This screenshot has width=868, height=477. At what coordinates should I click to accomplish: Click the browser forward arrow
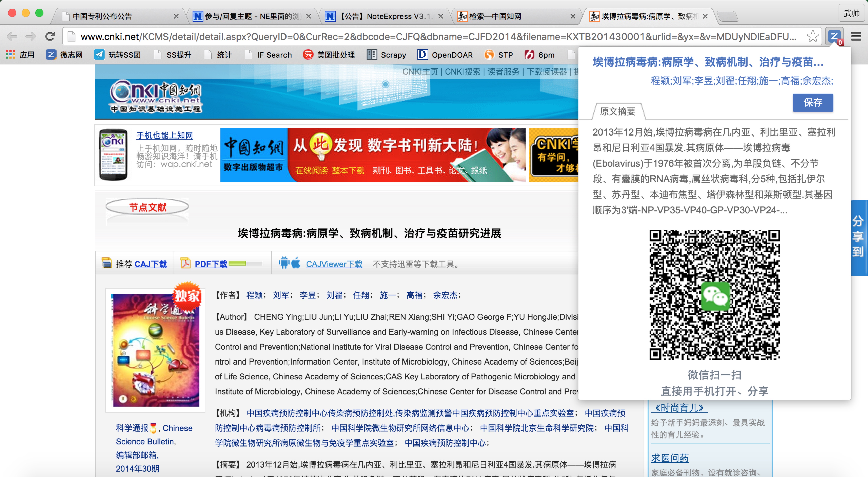pos(31,36)
